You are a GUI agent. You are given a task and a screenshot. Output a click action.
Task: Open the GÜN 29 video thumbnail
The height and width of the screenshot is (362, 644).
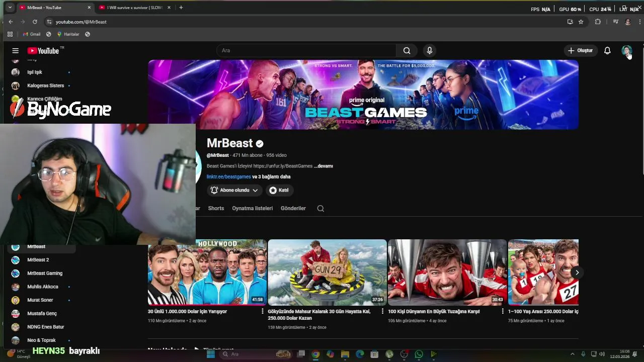[x=327, y=272]
